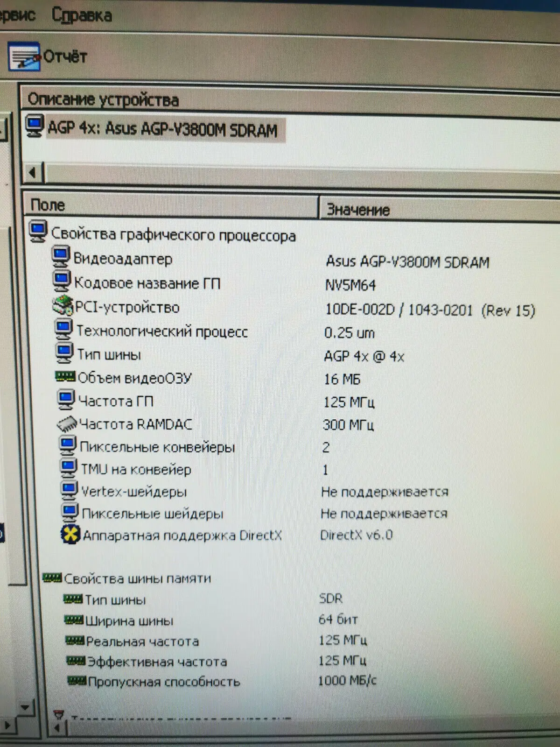Select the 64 бит bus width value

(x=338, y=620)
